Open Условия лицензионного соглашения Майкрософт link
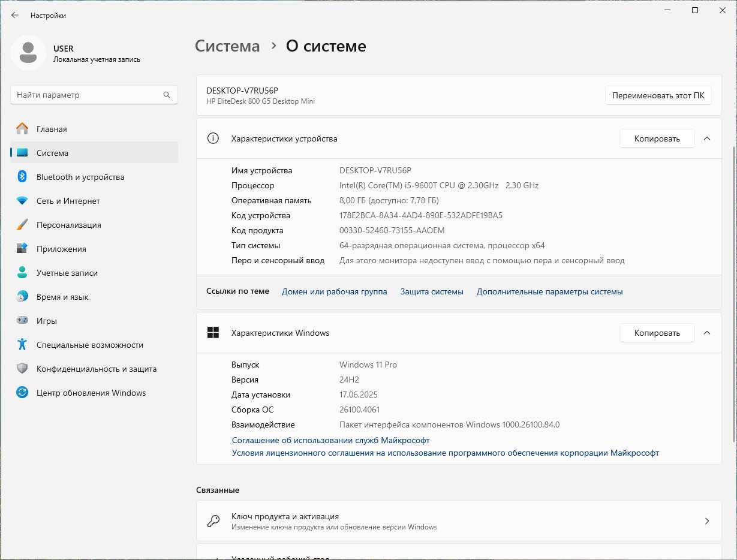Viewport: 737px width, 560px height. [x=445, y=453]
